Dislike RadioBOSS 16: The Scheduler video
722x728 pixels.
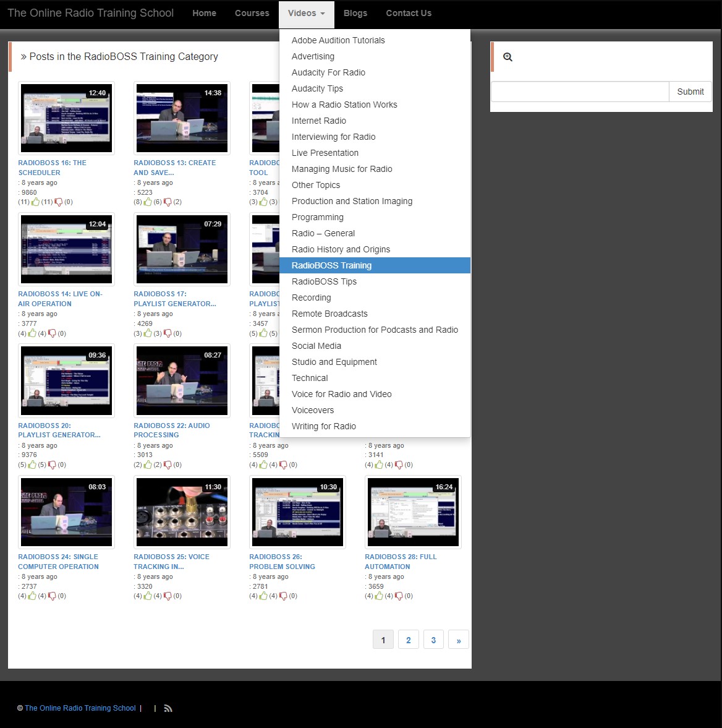click(59, 202)
